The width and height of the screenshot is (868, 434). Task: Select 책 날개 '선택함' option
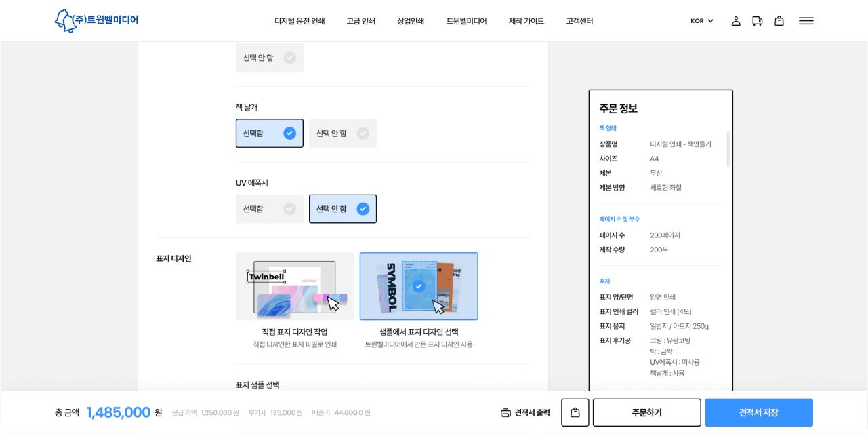point(270,134)
